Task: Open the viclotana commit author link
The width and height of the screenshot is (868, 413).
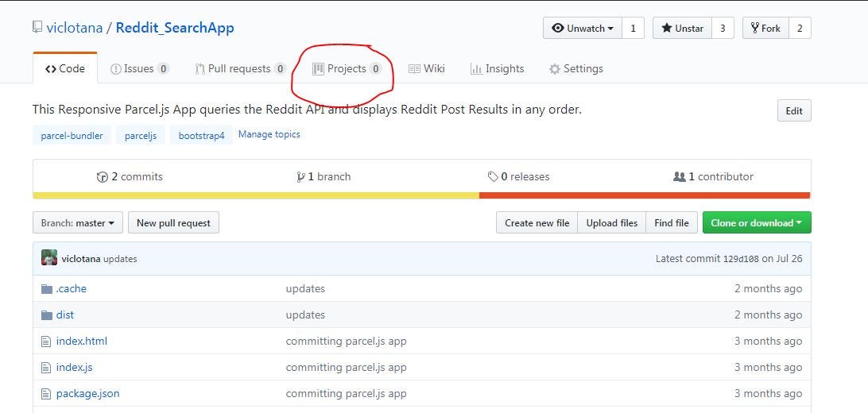Action: pyautogui.click(x=81, y=259)
